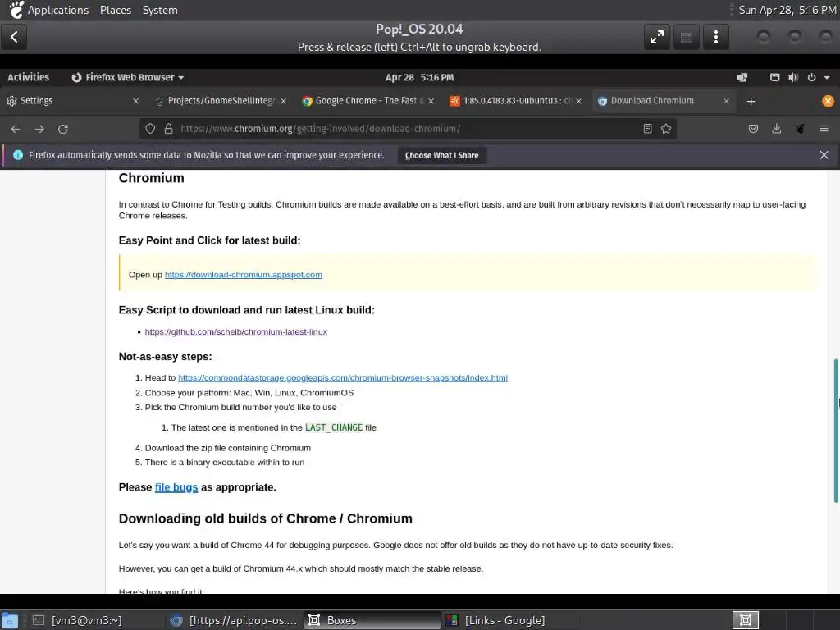This screenshot has height=630, width=840.
Task: Open the Activities overview
Action: pos(29,77)
